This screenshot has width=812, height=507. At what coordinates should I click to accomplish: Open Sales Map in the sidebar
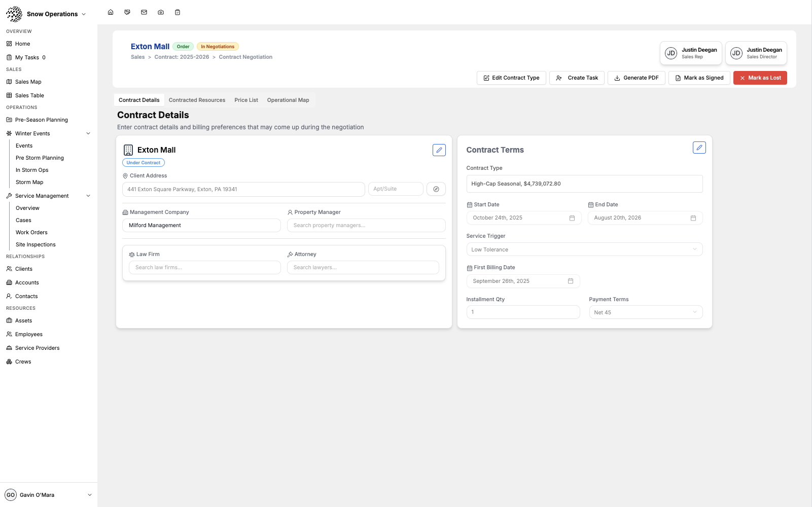(28, 82)
